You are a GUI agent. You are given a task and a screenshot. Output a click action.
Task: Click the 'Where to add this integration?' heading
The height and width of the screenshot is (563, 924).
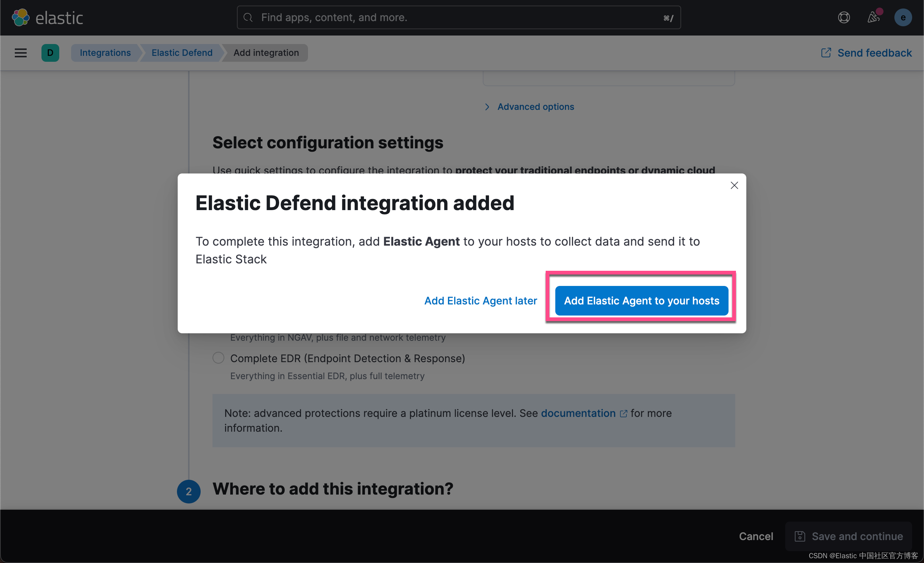click(333, 489)
